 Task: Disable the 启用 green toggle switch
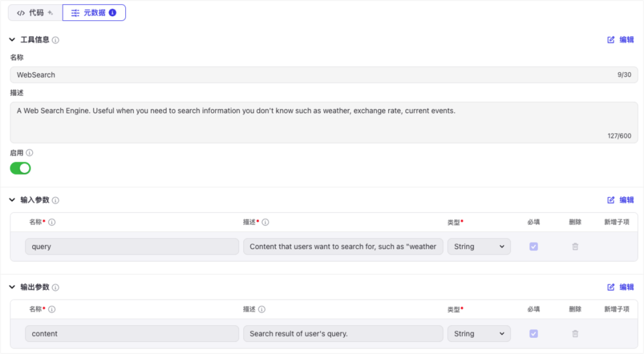(x=20, y=169)
